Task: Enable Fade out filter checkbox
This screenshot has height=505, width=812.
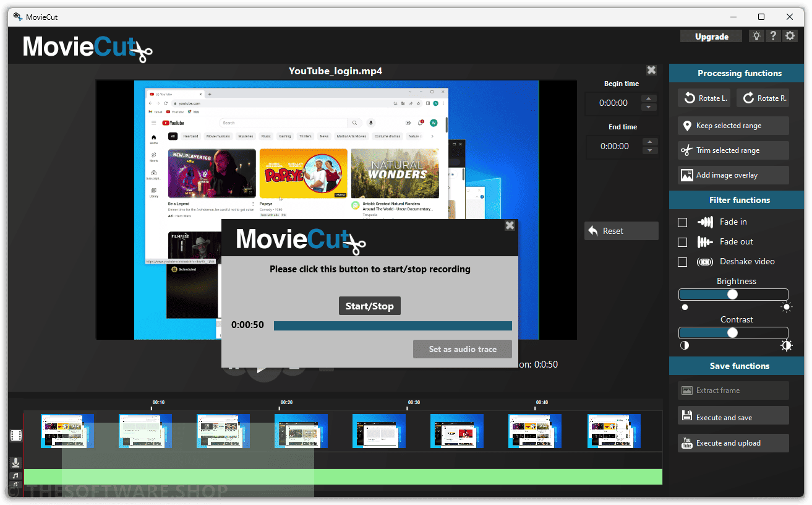Action: 683,242
